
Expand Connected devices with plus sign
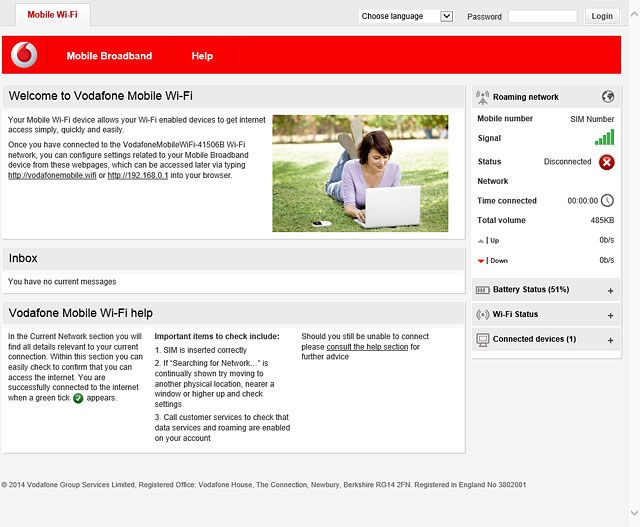pyautogui.click(x=611, y=340)
